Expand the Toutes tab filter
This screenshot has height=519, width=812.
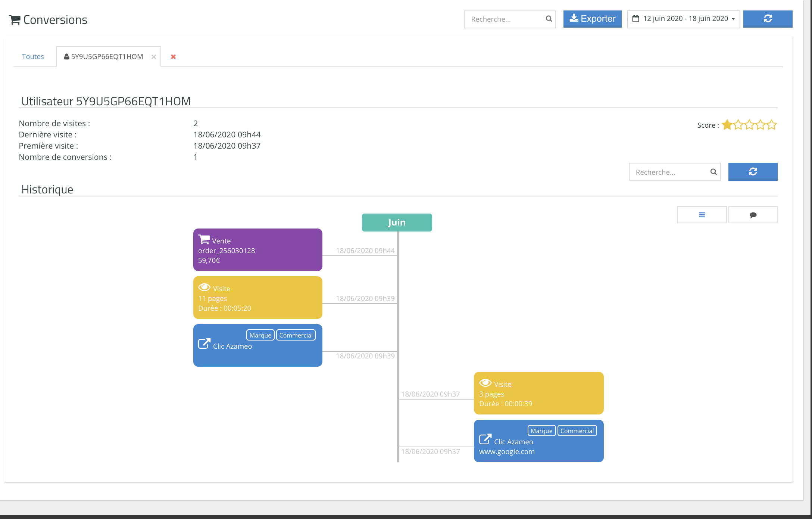pyautogui.click(x=33, y=56)
